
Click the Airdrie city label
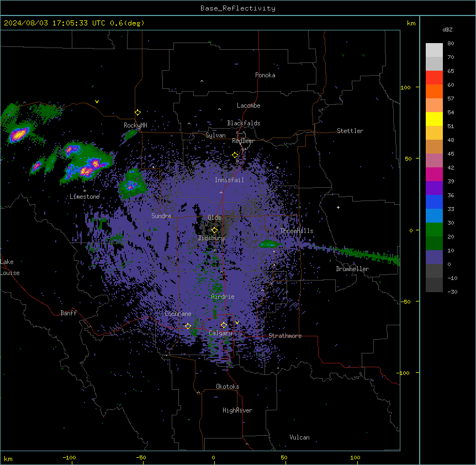(x=223, y=297)
